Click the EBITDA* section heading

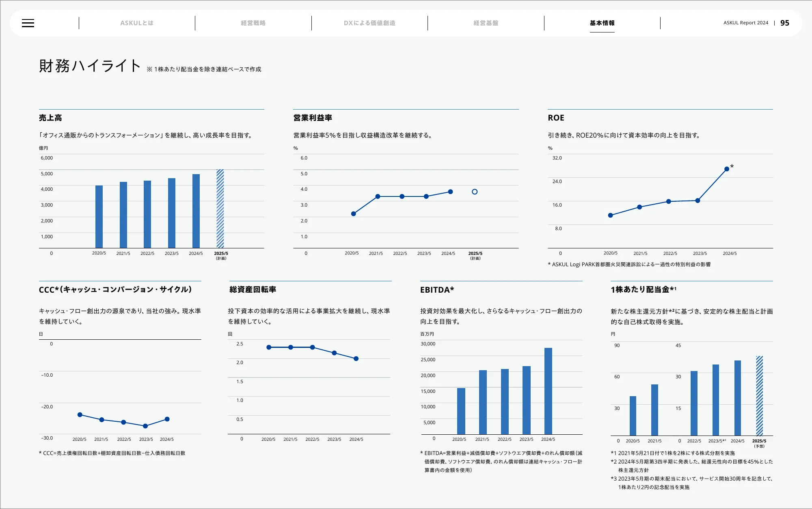[437, 290]
